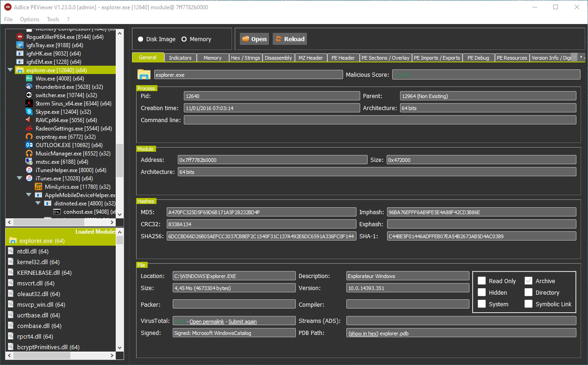
Task: Toggle the Hidden attribute checkbox
Action: [x=482, y=292]
